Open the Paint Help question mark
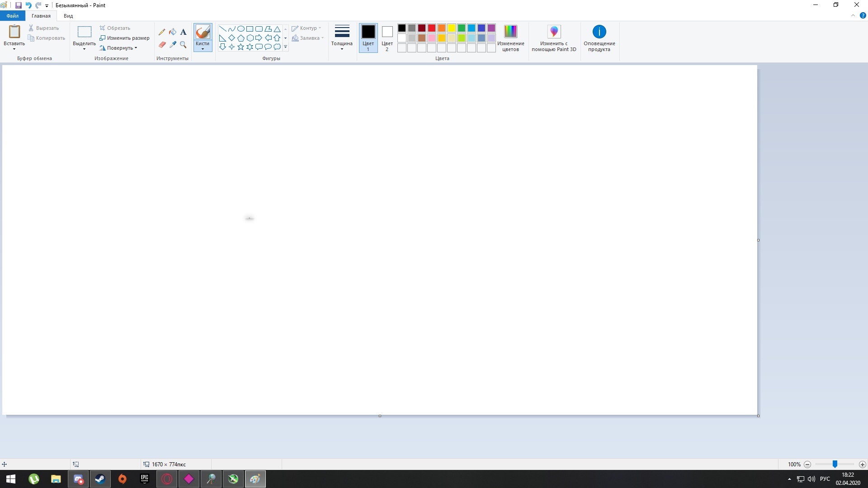The image size is (868, 488). [863, 15]
